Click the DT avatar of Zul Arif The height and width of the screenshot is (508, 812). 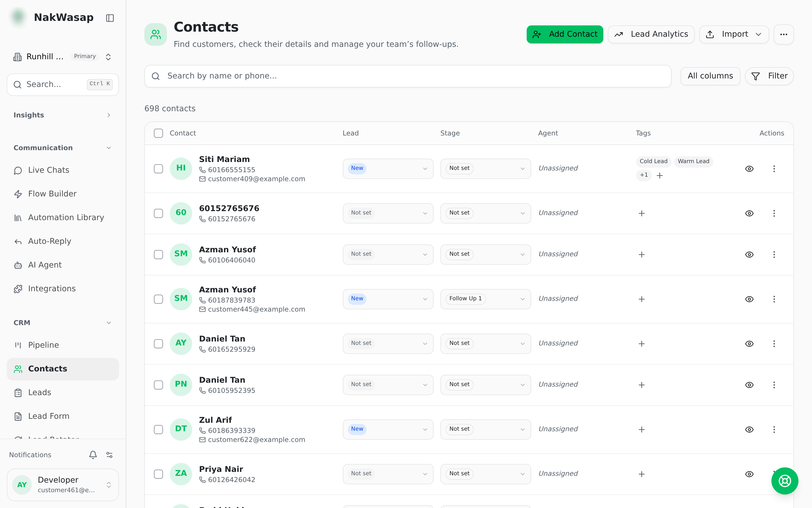coord(181,429)
